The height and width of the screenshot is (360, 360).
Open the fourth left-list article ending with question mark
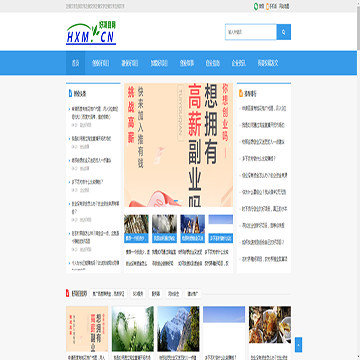click(x=87, y=182)
